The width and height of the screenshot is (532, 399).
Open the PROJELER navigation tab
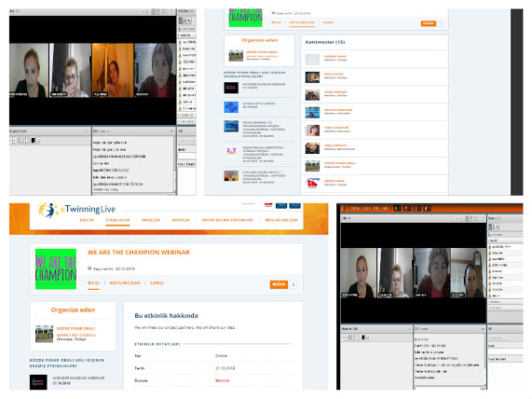click(x=151, y=220)
